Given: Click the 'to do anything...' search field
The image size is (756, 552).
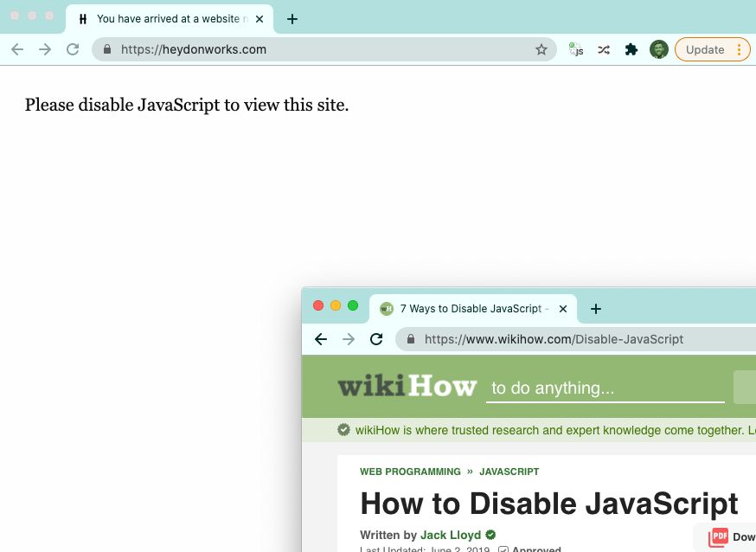Looking at the screenshot, I should pyautogui.click(x=605, y=388).
